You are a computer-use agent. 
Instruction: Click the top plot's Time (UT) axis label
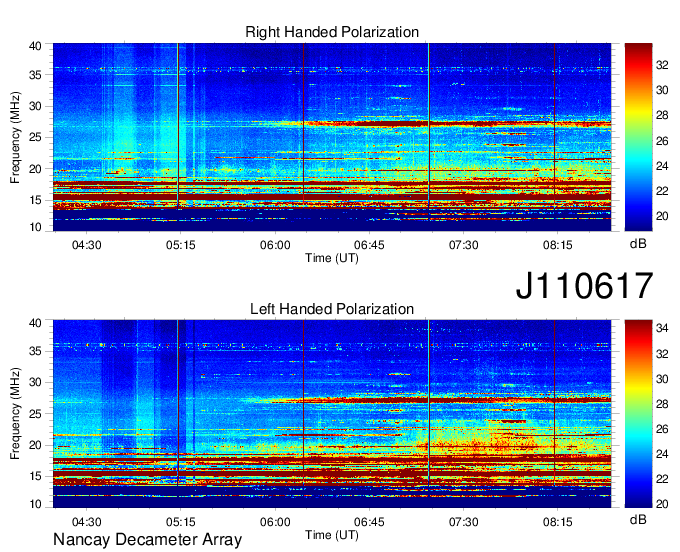332,258
